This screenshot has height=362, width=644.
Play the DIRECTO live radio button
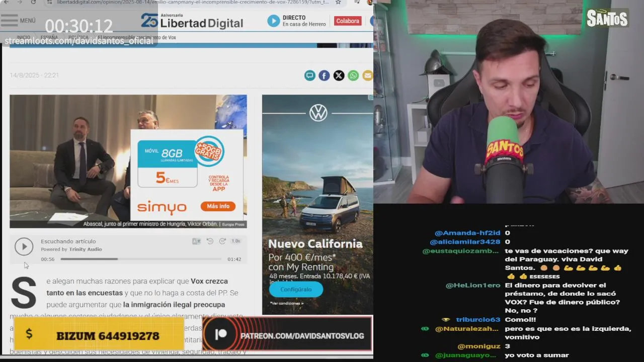tap(273, 21)
